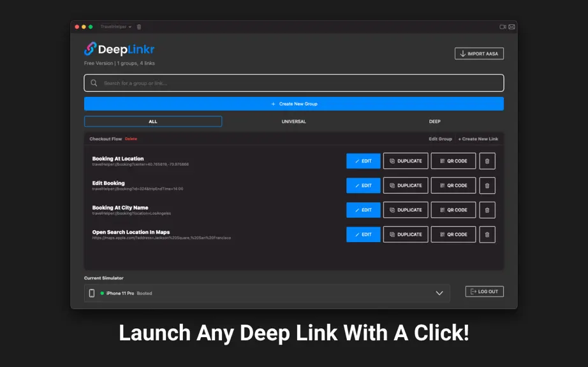Click the DeepLinkr logo icon
This screenshot has width=588, height=367.
(x=90, y=48)
